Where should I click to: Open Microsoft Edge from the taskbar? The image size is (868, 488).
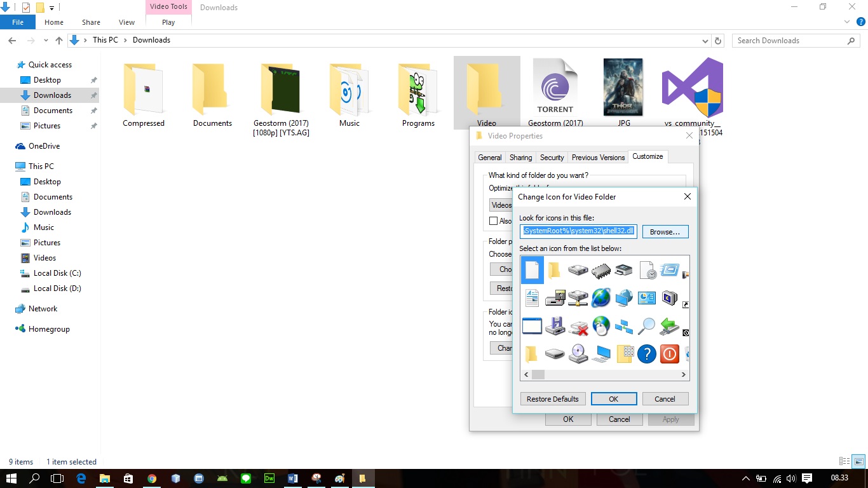pyautogui.click(x=81, y=478)
